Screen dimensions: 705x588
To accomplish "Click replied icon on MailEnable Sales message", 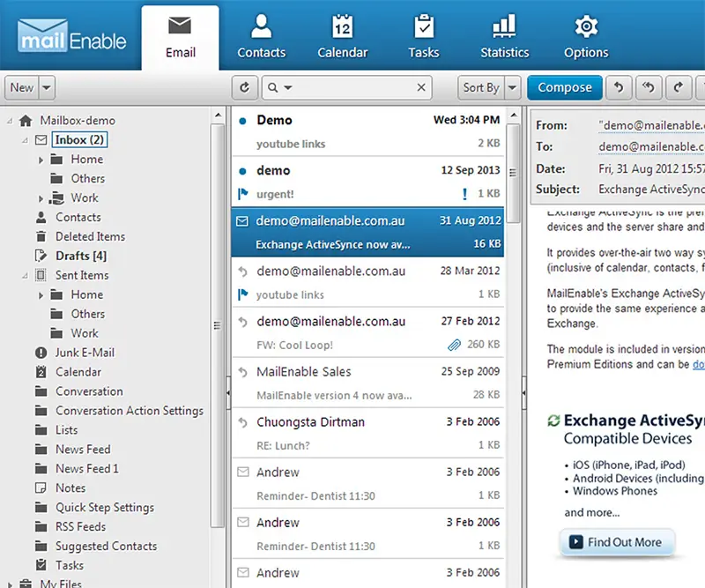I will pos(243,372).
